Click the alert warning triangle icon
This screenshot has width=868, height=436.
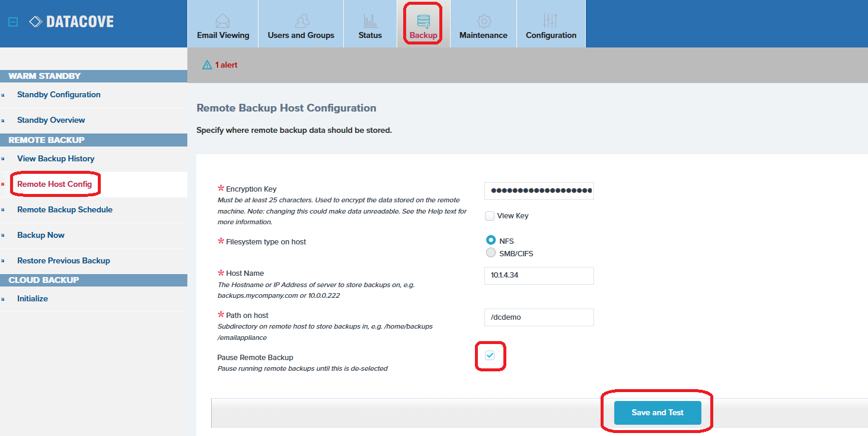click(207, 65)
